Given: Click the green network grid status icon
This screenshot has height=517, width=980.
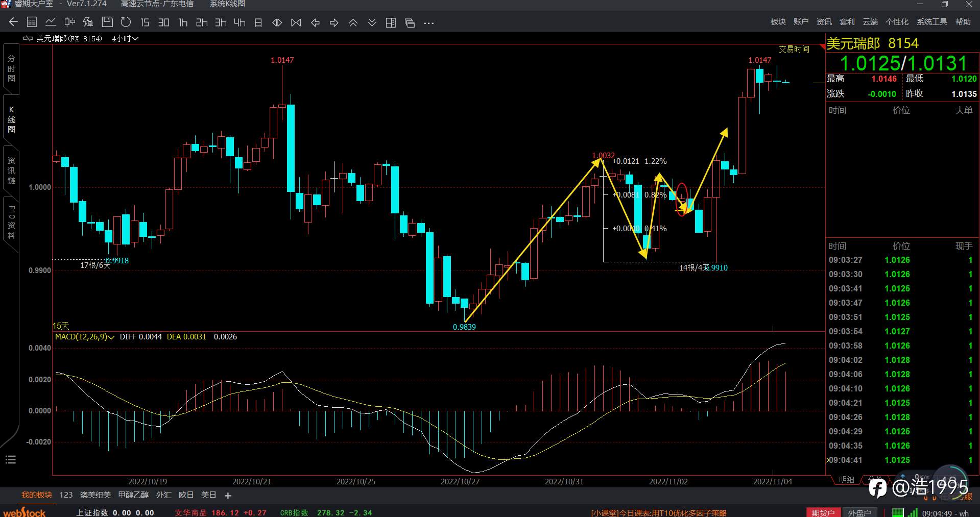Looking at the screenshot, I should (x=898, y=512).
